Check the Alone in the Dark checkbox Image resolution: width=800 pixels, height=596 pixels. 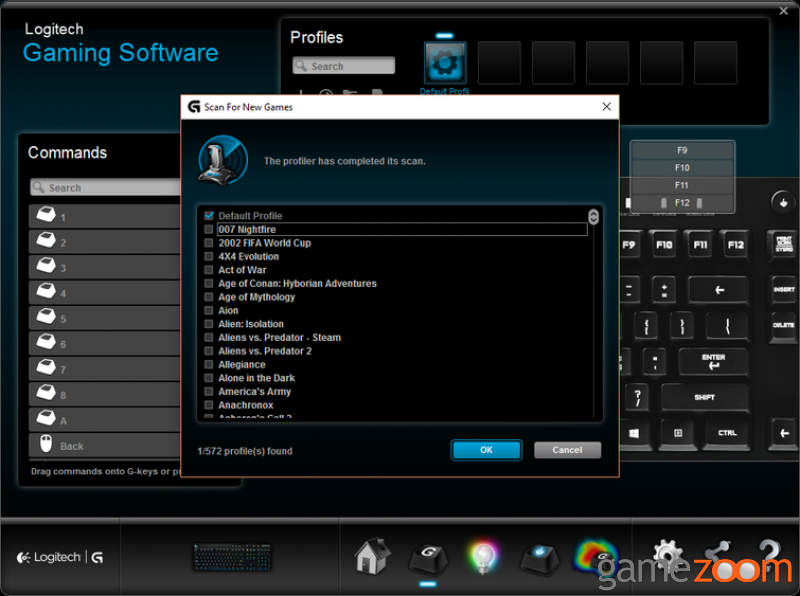tap(209, 378)
